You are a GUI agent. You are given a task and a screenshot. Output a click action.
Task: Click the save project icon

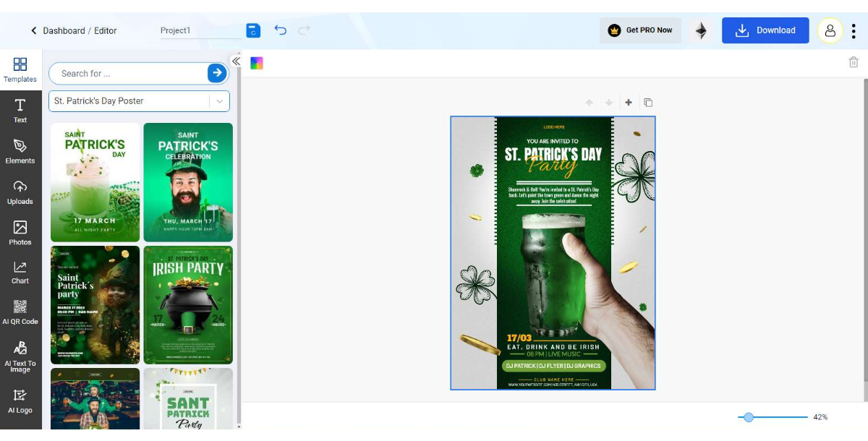coord(252,30)
